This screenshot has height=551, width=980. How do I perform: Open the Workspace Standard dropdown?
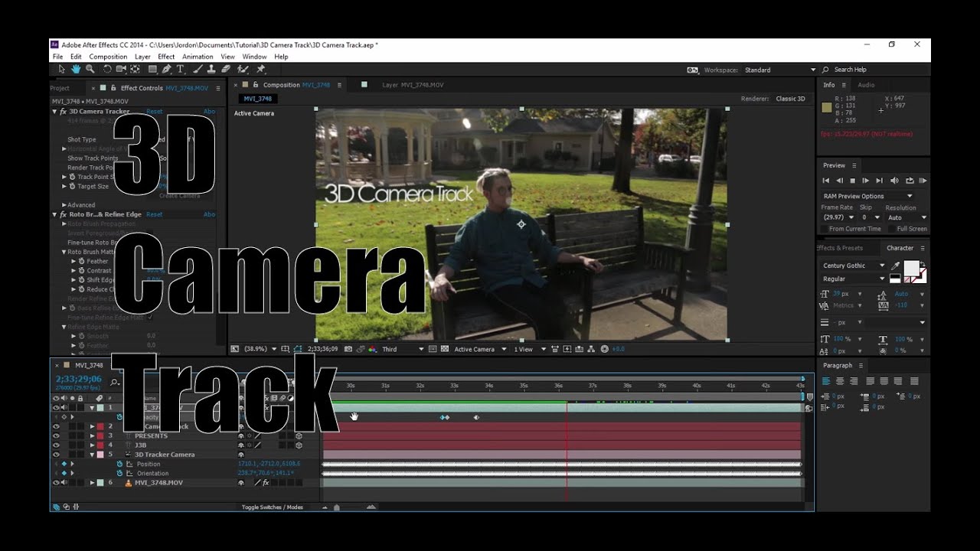pos(779,70)
